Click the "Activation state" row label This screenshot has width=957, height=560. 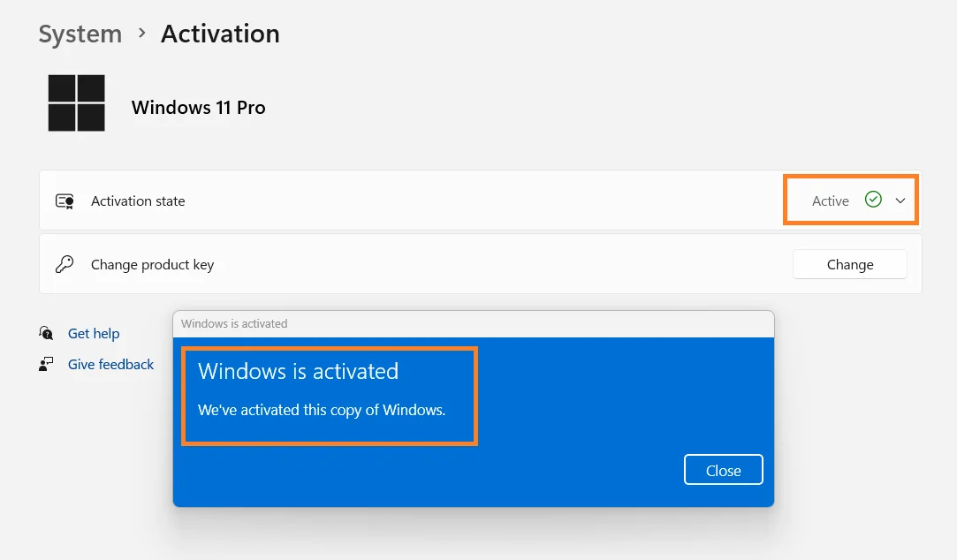(138, 201)
